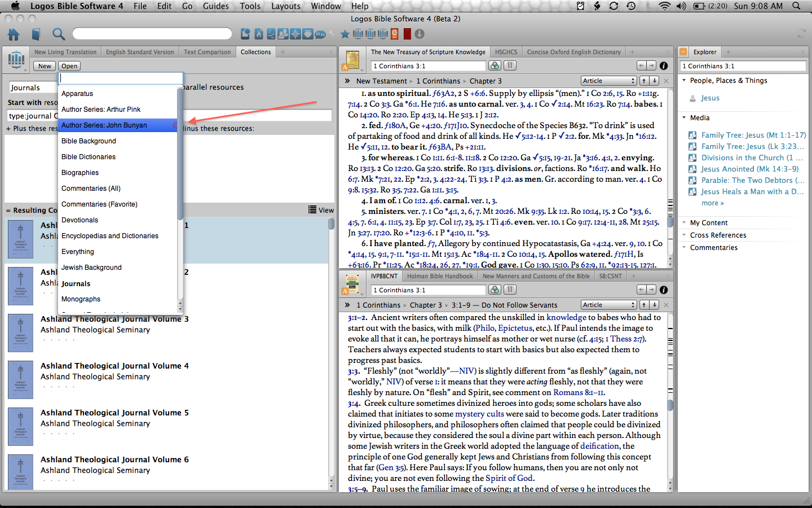Viewport: 812px width, 508px height.
Task: Expand the Treasury panel contents sidebar chevron
Action: click(x=347, y=81)
